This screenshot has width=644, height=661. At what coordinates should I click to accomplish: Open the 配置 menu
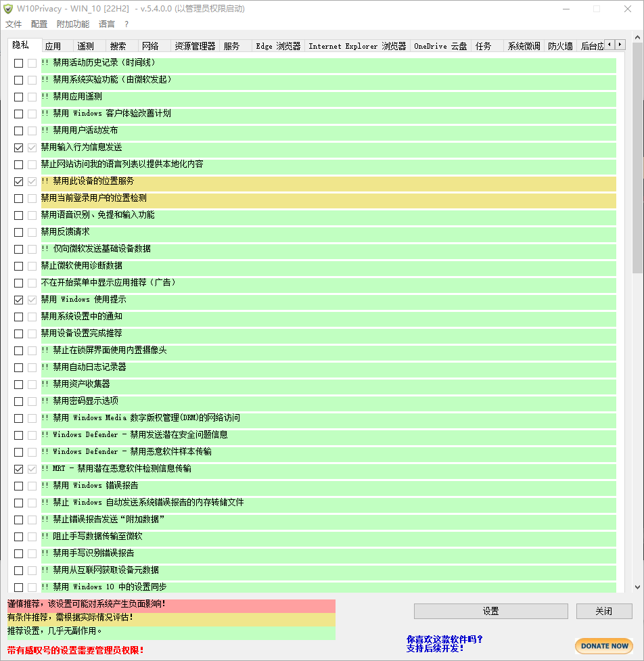[39, 24]
